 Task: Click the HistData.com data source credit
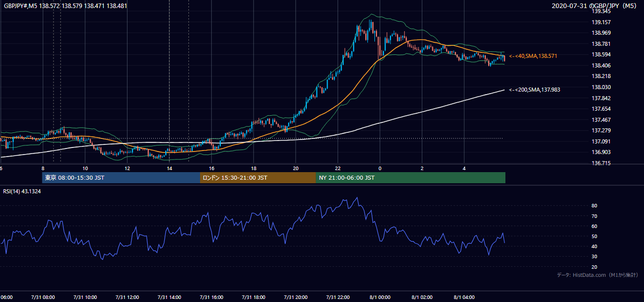tap(598, 275)
